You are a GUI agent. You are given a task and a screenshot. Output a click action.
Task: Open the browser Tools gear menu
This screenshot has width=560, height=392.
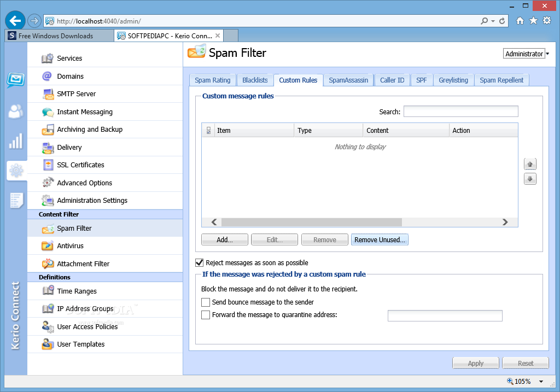click(547, 21)
